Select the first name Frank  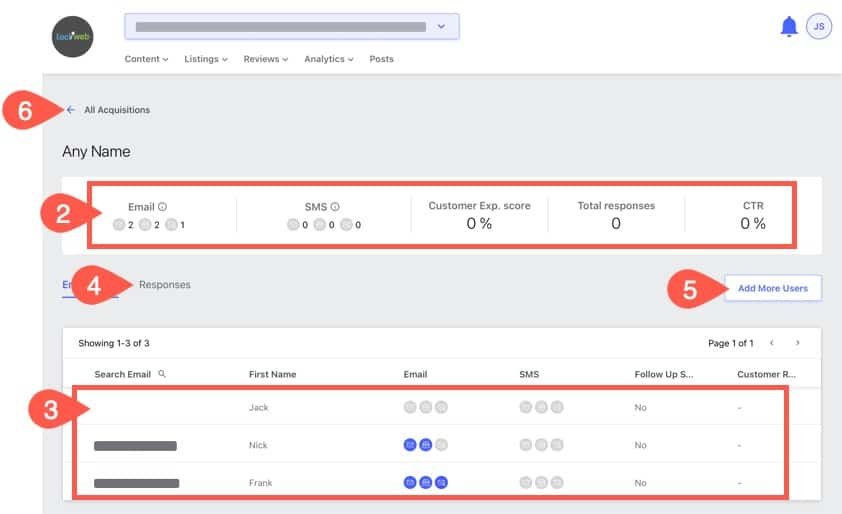pos(260,483)
